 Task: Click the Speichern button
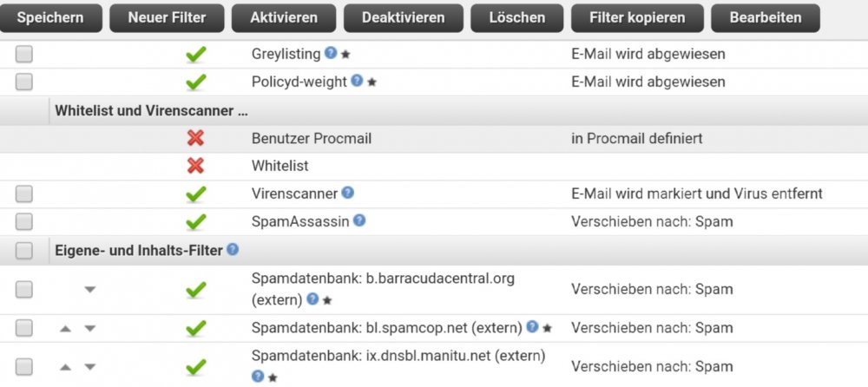coord(50,17)
